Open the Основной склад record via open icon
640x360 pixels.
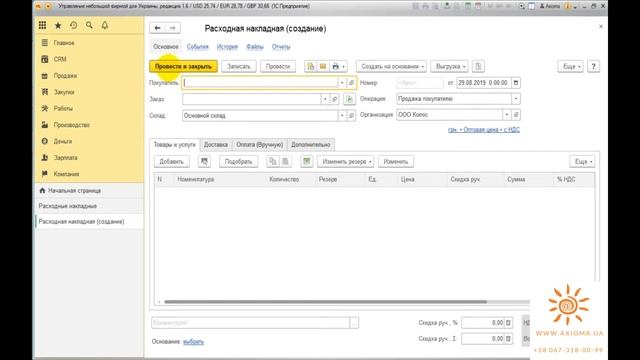[x=351, y=116]
